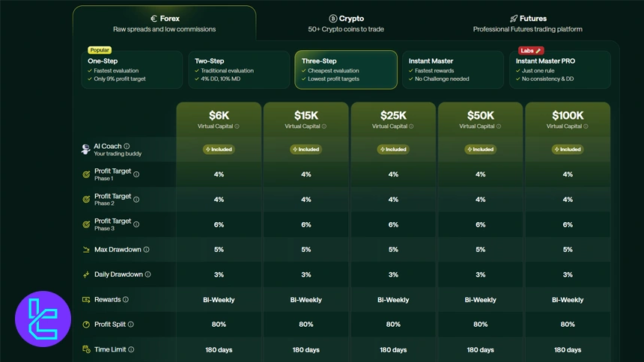Click the Max Drawdown info icon
Screen dimensions: 644x362
coord(147,250)
